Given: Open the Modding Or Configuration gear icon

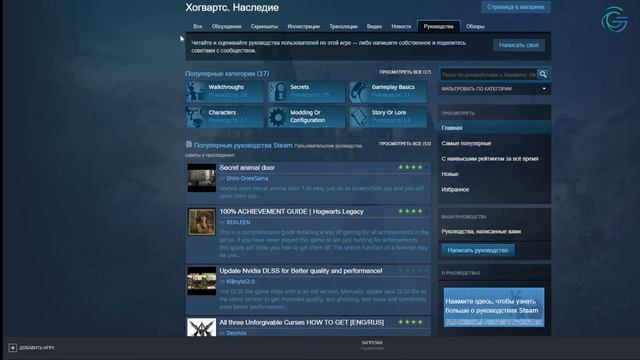Looking at the screenshot, I should 278,117.
